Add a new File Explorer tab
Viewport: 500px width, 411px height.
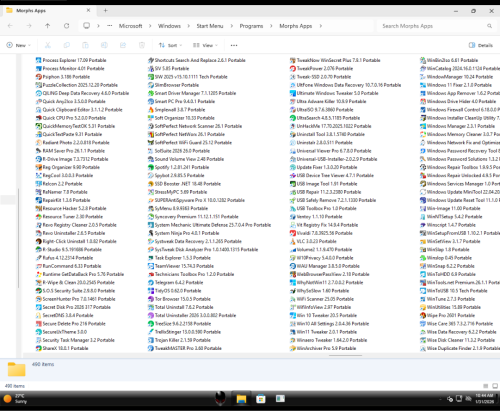click(x=105, y=11)
